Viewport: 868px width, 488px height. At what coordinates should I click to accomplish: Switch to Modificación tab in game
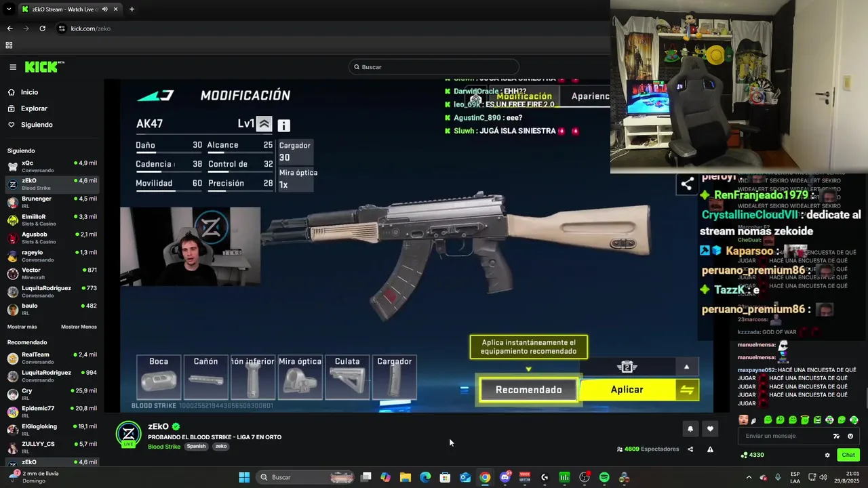pos(524,96)
